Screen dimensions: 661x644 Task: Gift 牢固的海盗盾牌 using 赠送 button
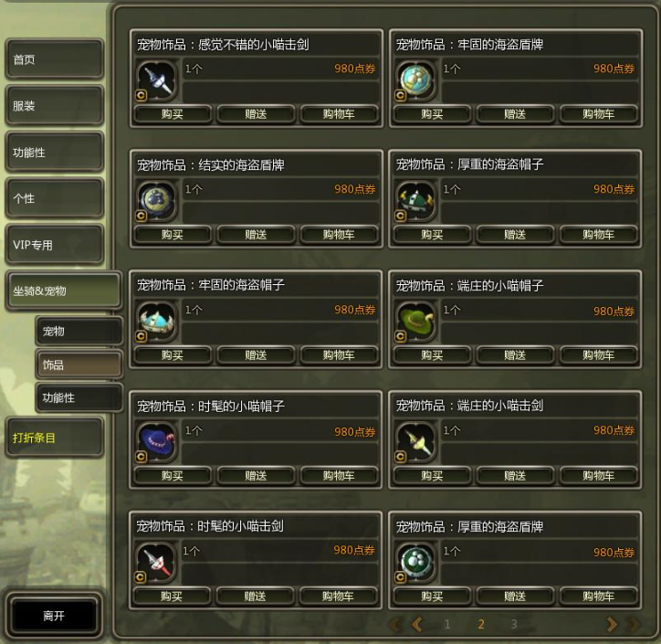(515, 114)
